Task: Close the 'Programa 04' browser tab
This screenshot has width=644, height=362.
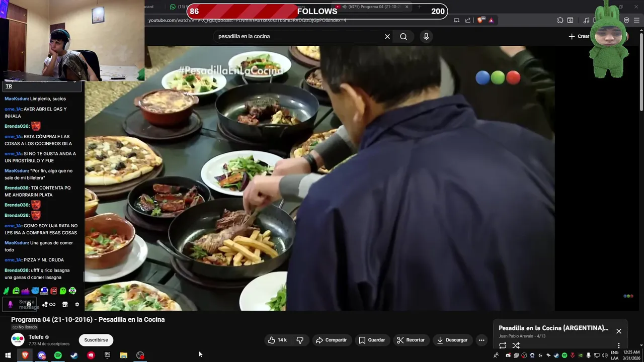Action: pos(407,7)
